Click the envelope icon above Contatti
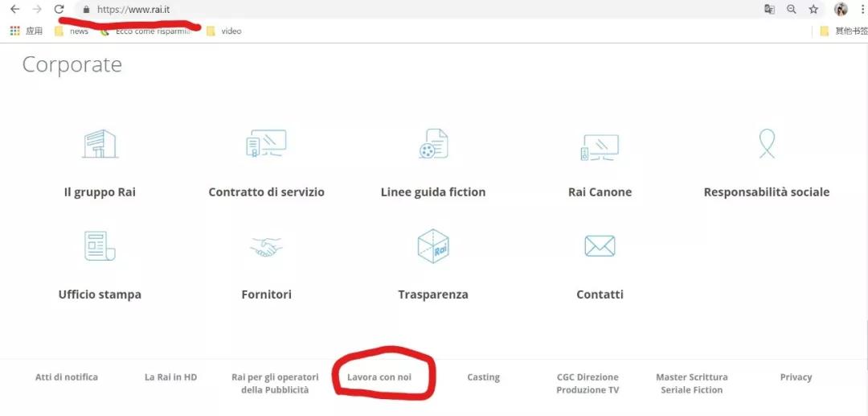This screenshot has height=416, width=868. pos(600,246)
